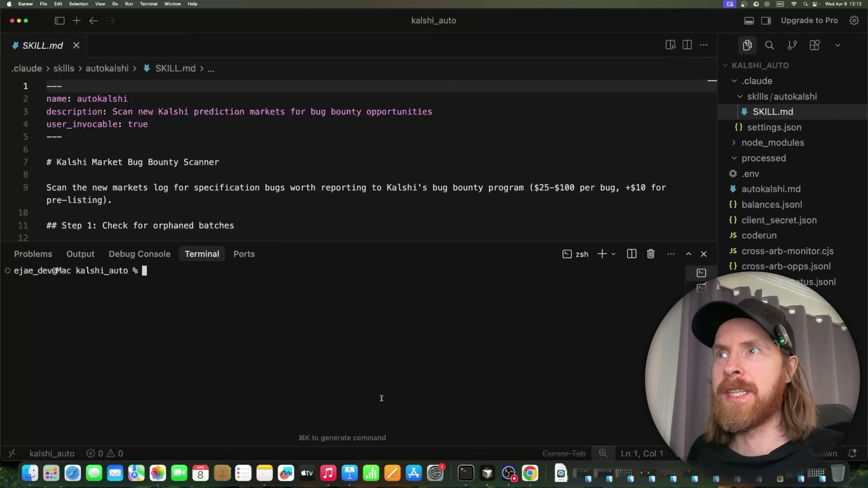Toggle the secondary sidebar visibility
The height and width of the screenshot is (488, 868).
[766, 21]
